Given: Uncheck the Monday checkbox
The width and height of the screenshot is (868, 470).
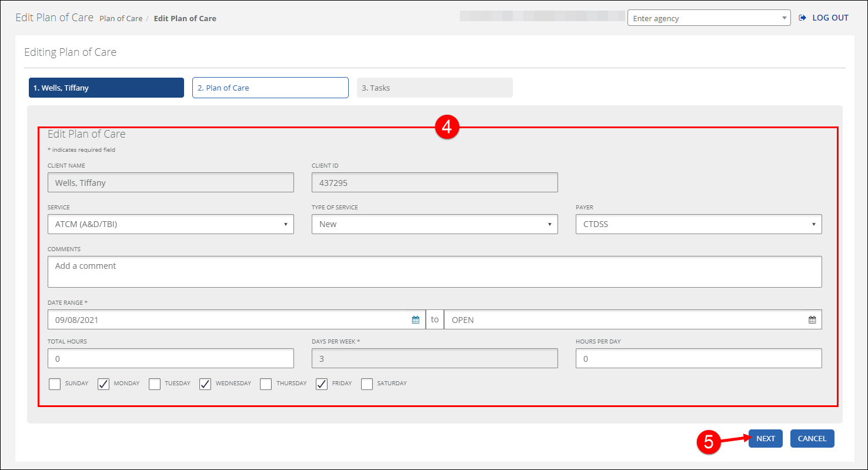Looking at the screenshot, I should 104,384.
